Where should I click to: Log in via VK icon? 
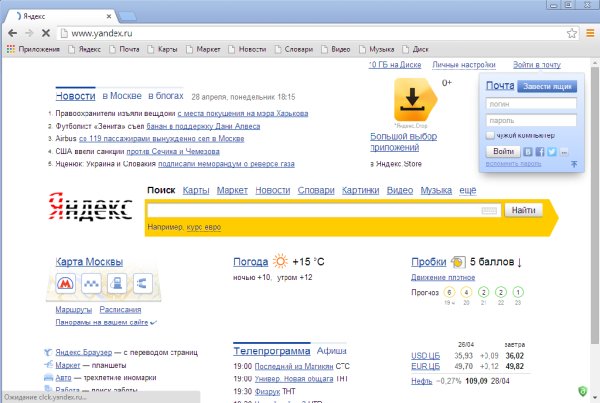coord(528,152)
